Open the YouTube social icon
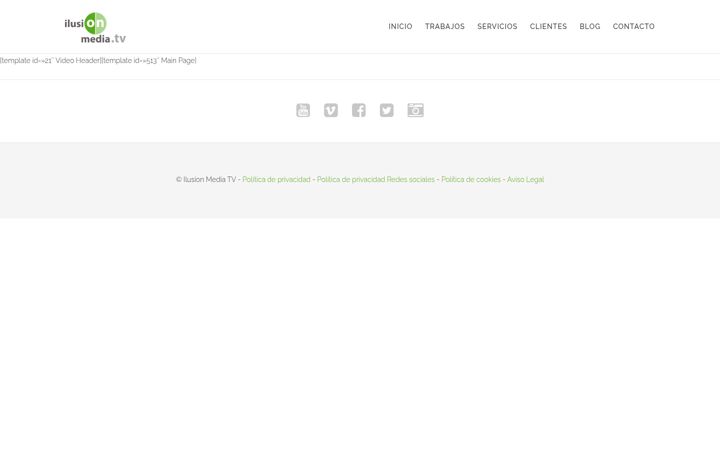 pyautogui.click(x=303, y=110)
